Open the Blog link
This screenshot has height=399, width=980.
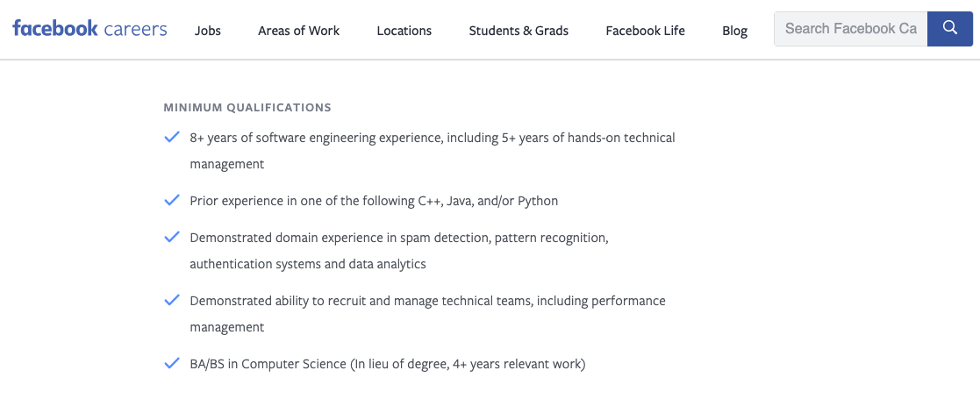pos(734,30)
